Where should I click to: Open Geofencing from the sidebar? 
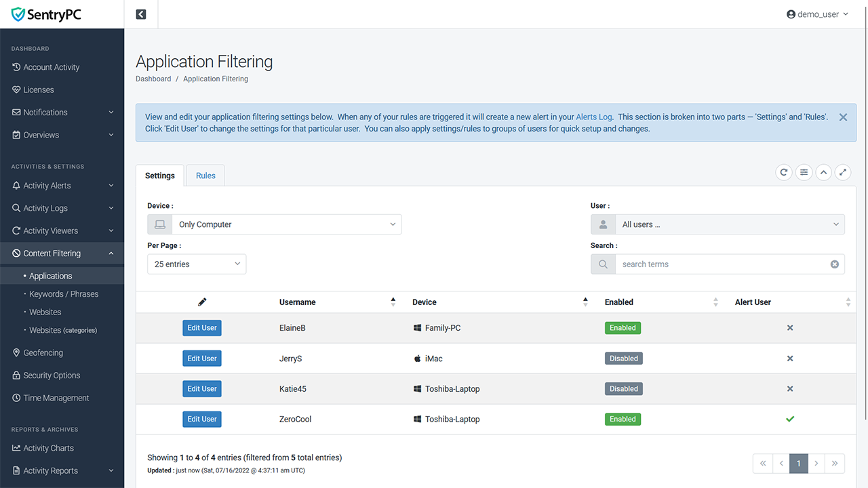(x=43, y=352)
